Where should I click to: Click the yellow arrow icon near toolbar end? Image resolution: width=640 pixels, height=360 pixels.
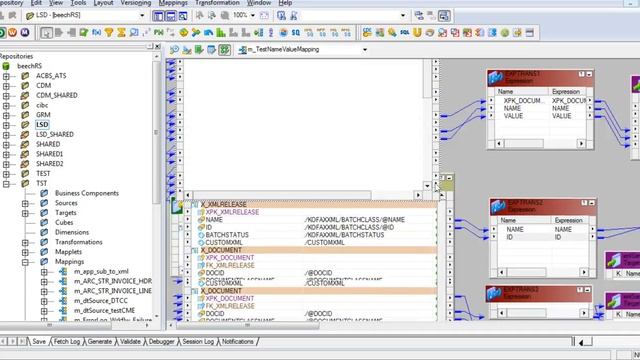pos(517,33)
